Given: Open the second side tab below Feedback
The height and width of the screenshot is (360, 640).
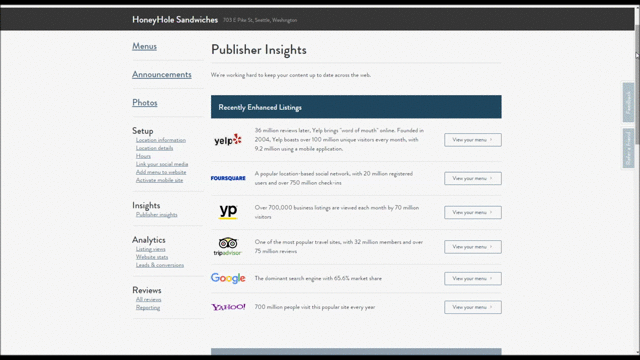Looking at the screenshot, I should pyautogui.click(x=628, y=148).
